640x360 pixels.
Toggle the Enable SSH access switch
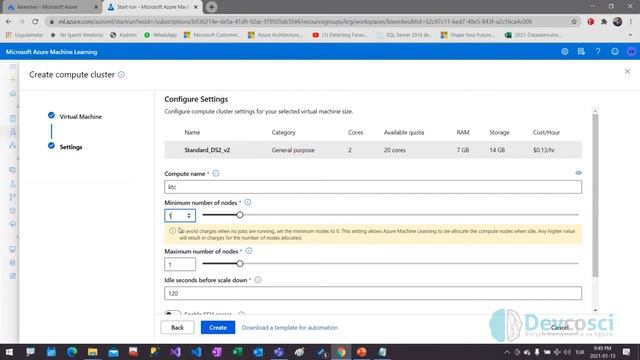[172, 313]
